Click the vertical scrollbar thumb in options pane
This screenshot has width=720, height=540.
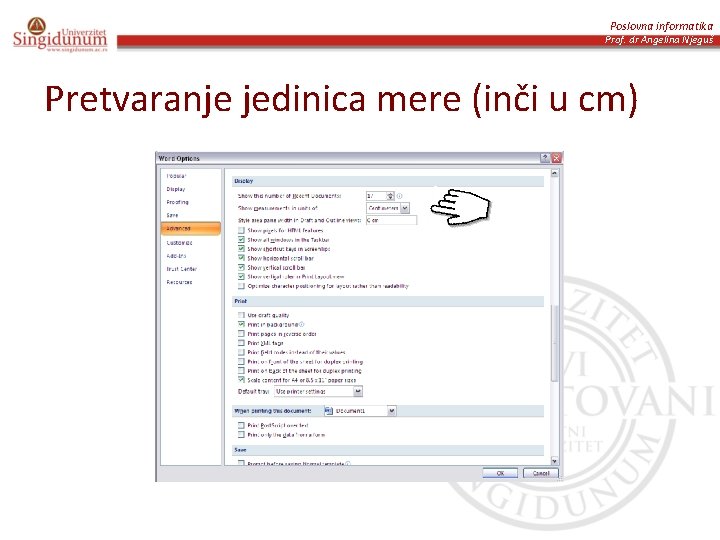coord(554,343)
